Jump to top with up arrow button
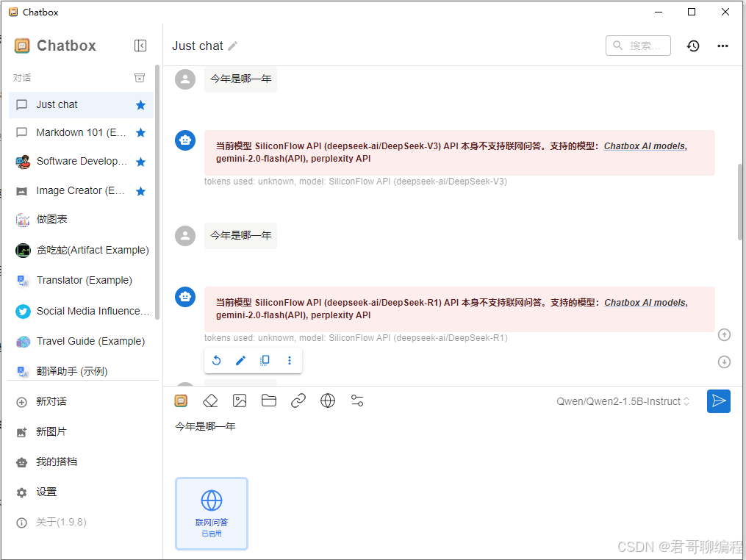The height and width of the screenshot is (560, 746). 724,335
